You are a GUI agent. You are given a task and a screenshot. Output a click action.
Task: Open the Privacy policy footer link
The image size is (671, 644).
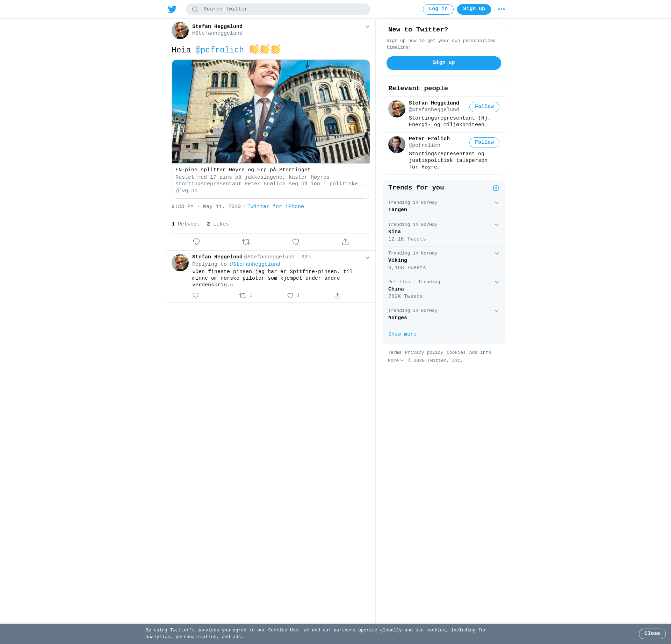pos(424,353)
